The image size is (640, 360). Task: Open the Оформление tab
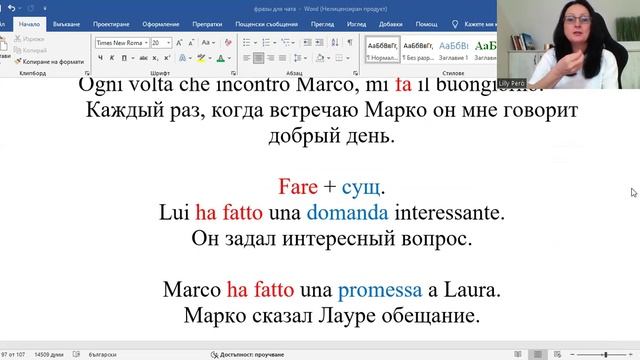point(160,24)
